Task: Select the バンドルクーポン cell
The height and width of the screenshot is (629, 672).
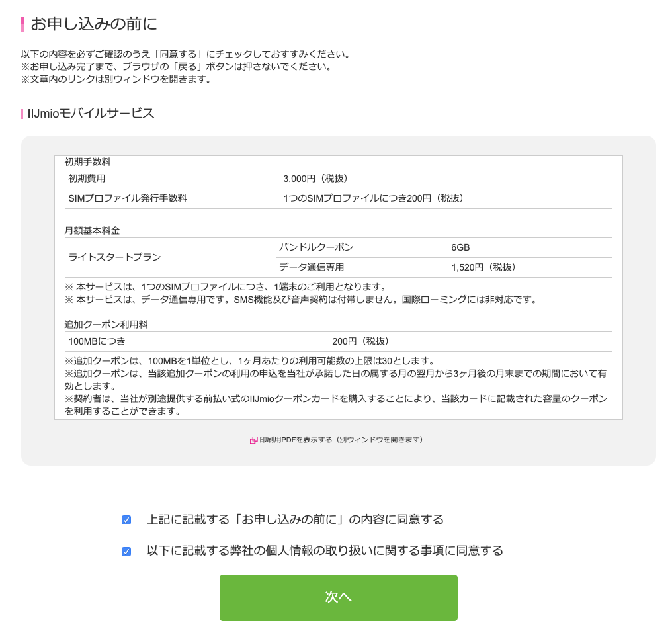Action: click(x=362, y=247)
